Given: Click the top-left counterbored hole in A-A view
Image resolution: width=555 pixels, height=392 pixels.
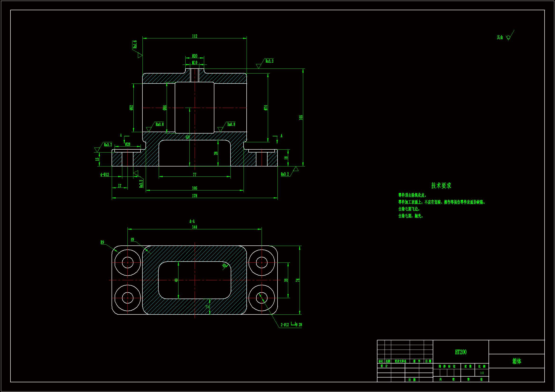Looking at the screenshot, I should point(128,263).
